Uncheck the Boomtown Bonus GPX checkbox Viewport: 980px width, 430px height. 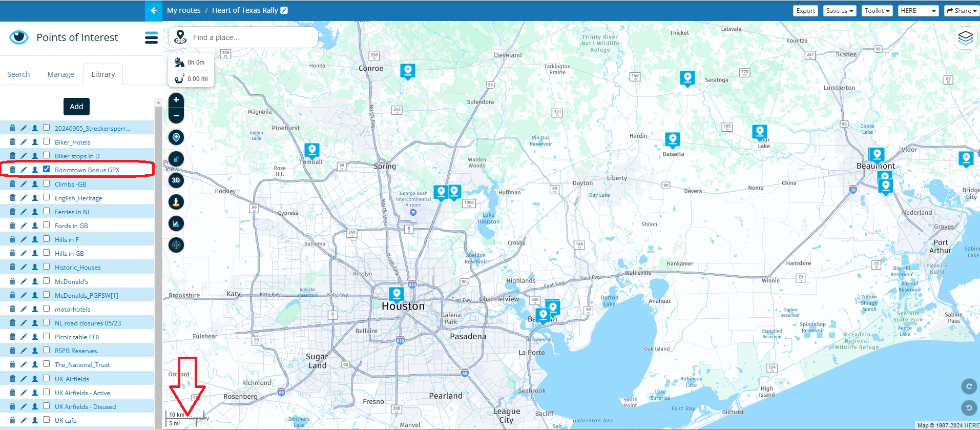[x=47, y=169]
